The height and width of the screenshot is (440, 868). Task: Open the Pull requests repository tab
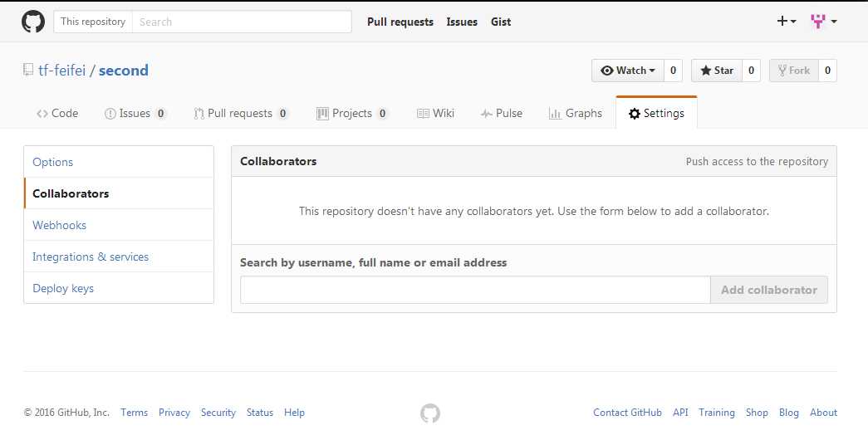click(240, 114)
